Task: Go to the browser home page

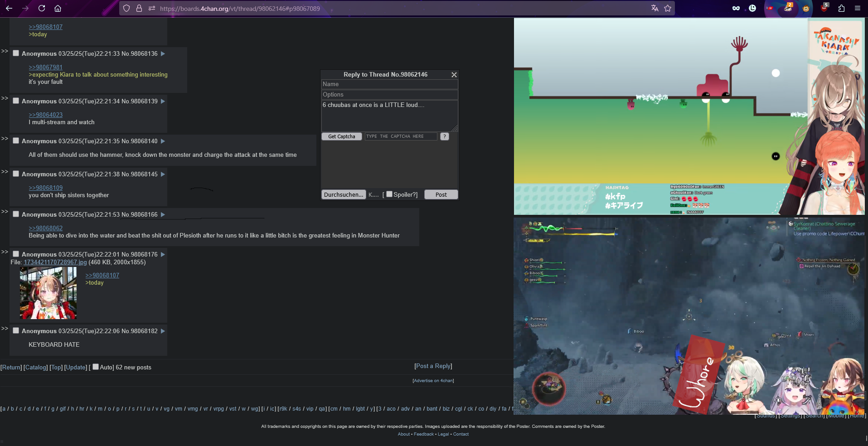Action: (58, 8)
